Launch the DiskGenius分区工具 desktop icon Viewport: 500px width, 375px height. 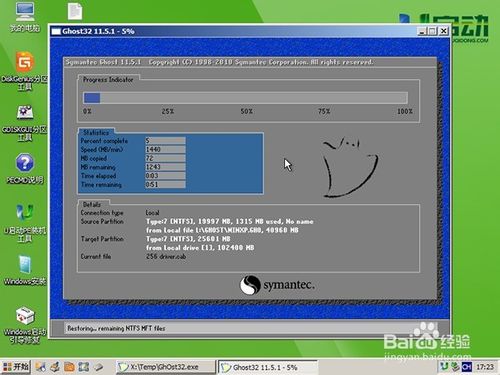(25, 71)
